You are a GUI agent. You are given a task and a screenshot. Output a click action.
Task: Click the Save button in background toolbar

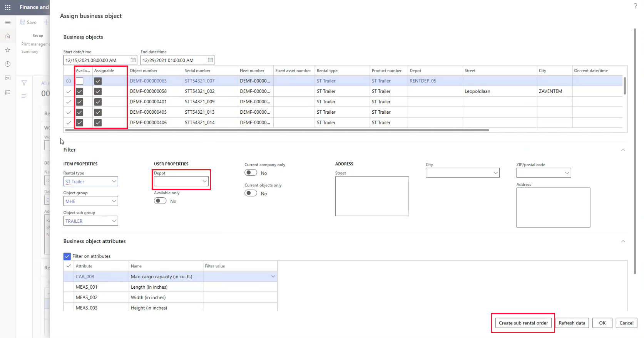coord(28,22)
